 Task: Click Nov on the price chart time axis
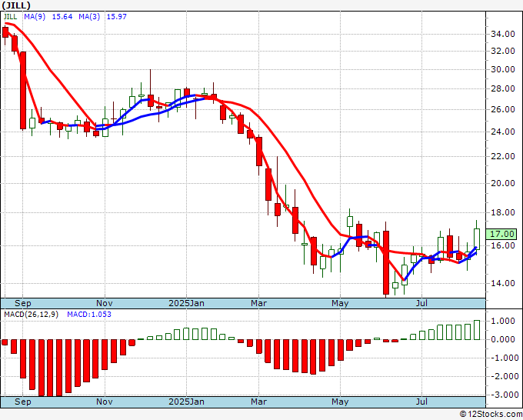105,304
